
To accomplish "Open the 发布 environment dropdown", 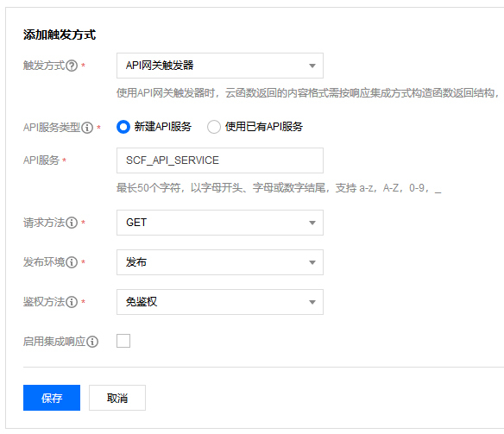I will 220,262.
